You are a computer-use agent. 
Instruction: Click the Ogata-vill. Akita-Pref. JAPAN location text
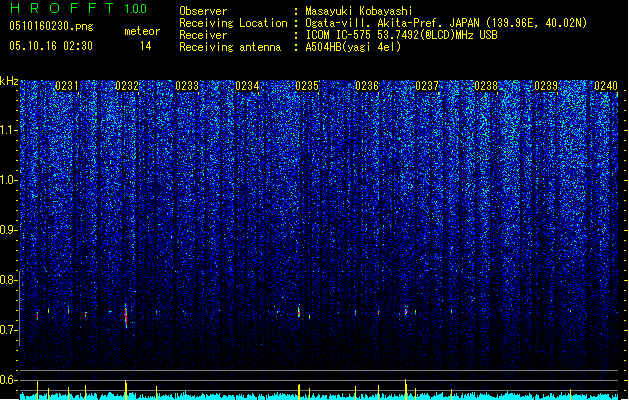pyautogui.click(x=446, y=23)
